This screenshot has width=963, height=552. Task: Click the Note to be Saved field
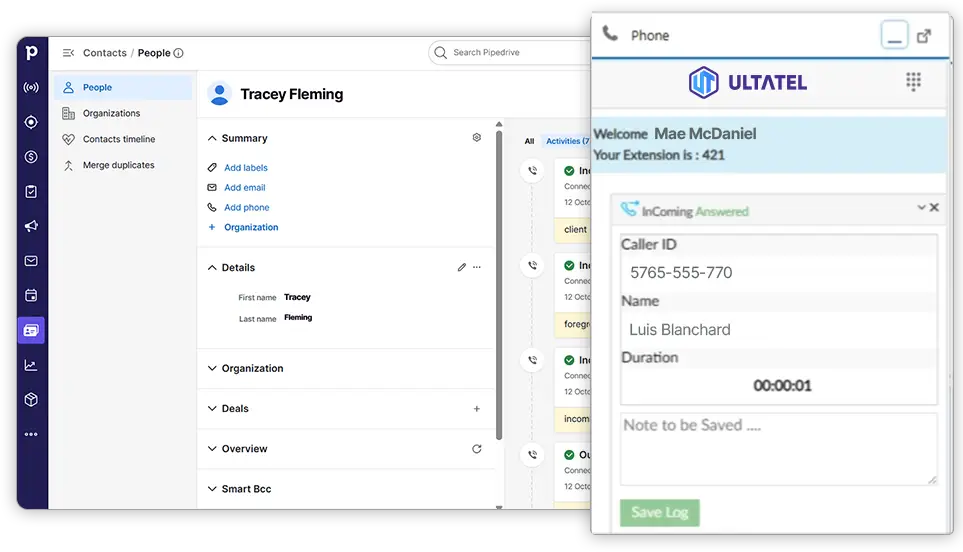point(778,449)
